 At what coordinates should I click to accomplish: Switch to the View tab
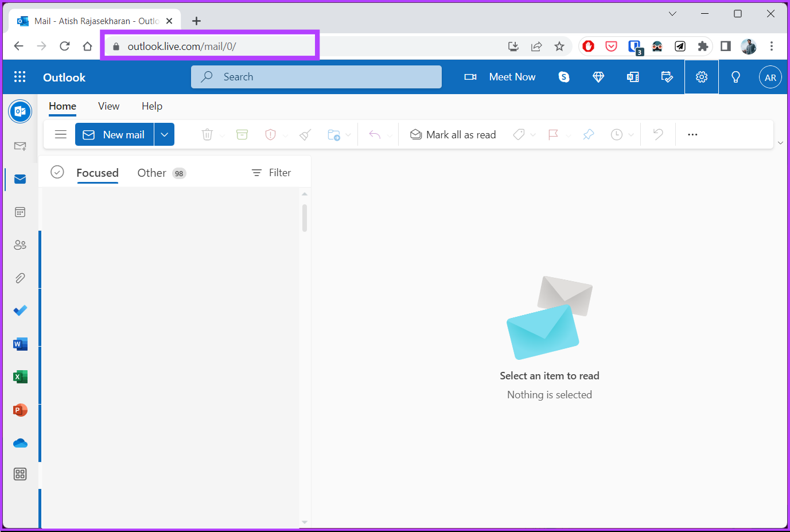pos(108,106)
